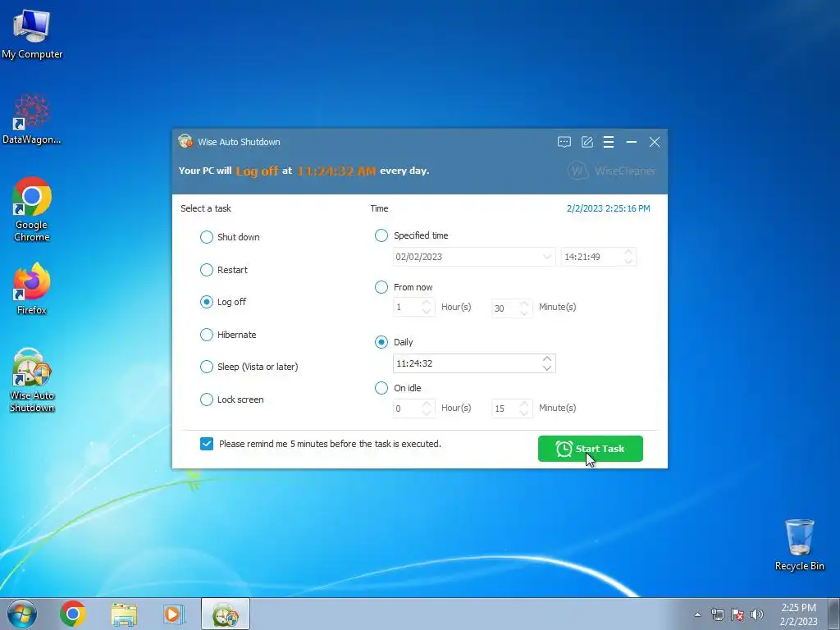Image resolution: width=840 pixels, height=630 pixels.
Task: Open the hamburger menu in Wise Auto Shutdown
Action: [609, 142]
